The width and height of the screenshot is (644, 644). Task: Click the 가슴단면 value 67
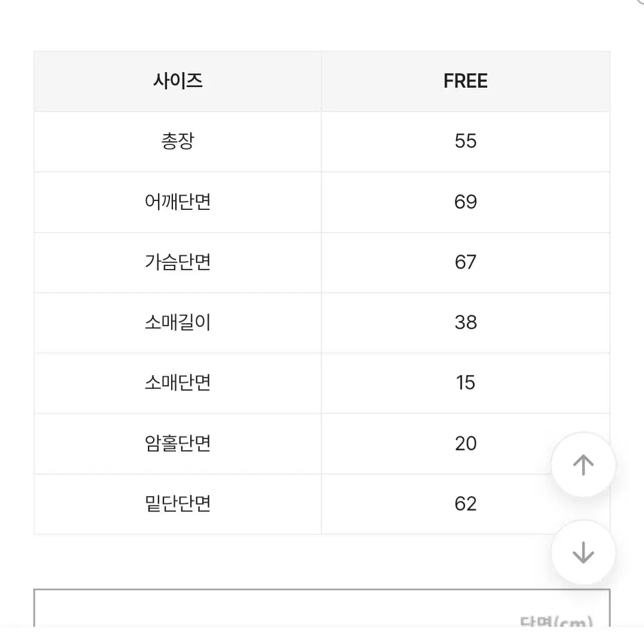[x=465, y=262]
